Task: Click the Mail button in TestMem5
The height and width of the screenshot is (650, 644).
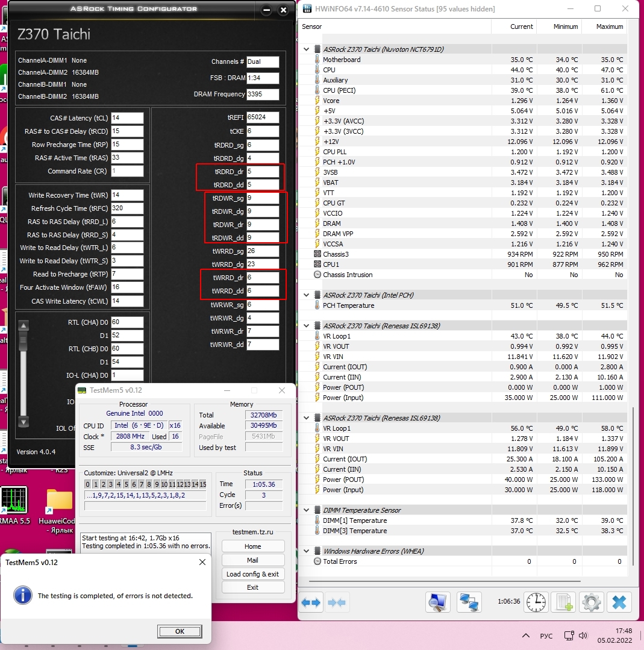Action: pyautogui.click(x=253, y=560)
